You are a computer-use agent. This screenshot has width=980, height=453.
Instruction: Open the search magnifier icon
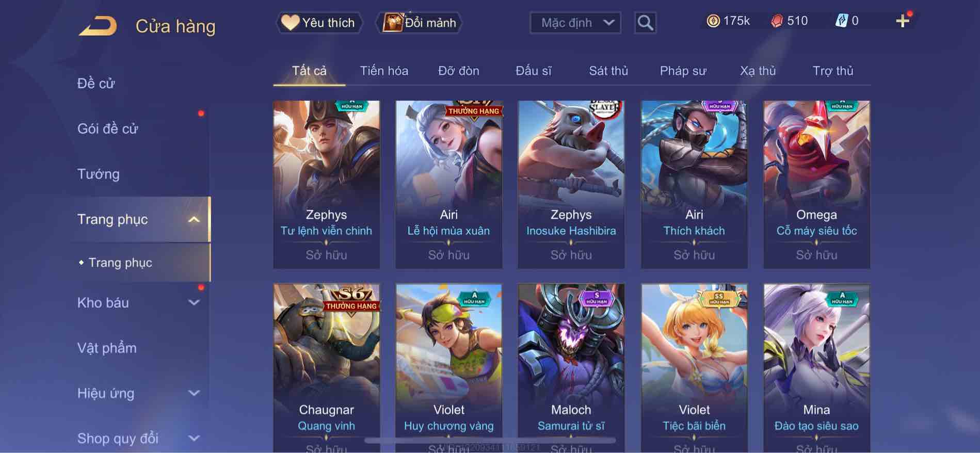(645, 23)
